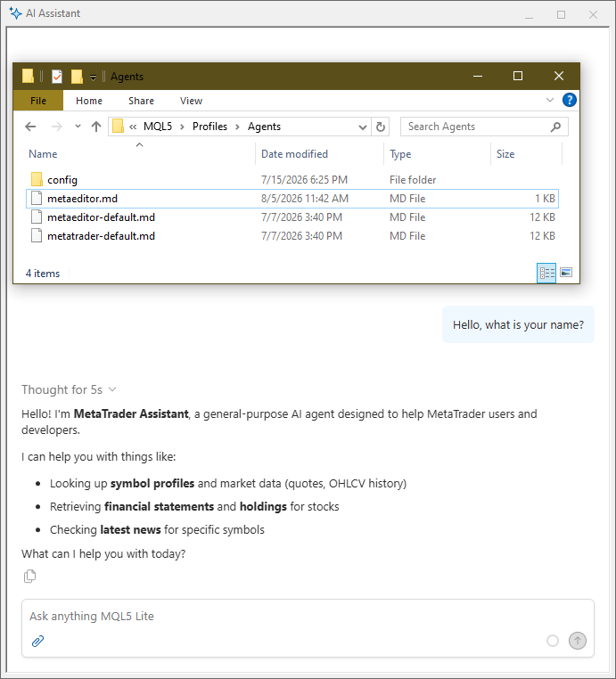
Task: Click the send message arrow button
Action: [578, 641]
